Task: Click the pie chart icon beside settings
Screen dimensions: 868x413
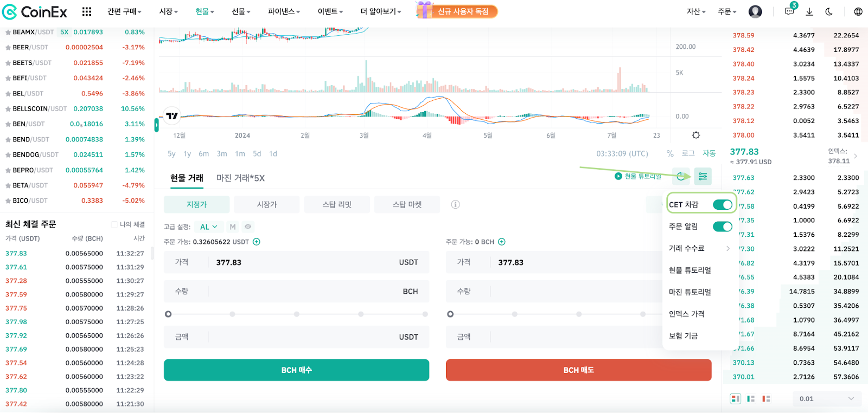Action: pyautogui.click(x=680, y=176)
